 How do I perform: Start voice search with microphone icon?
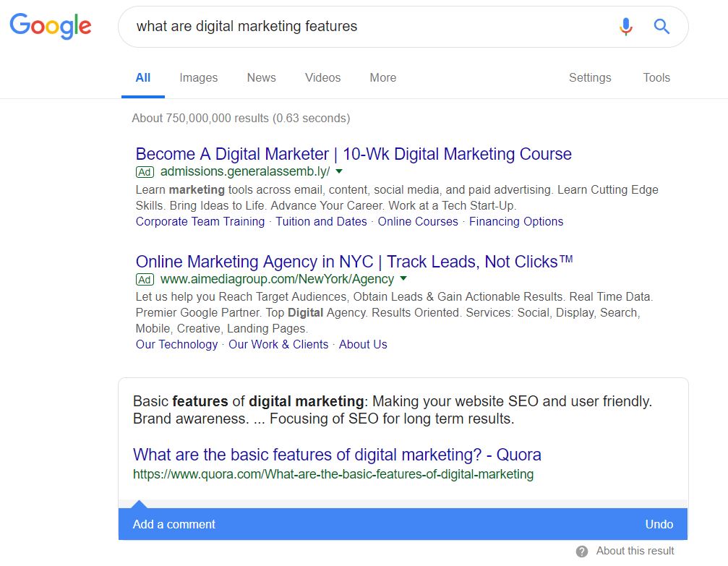click(626, 27)
